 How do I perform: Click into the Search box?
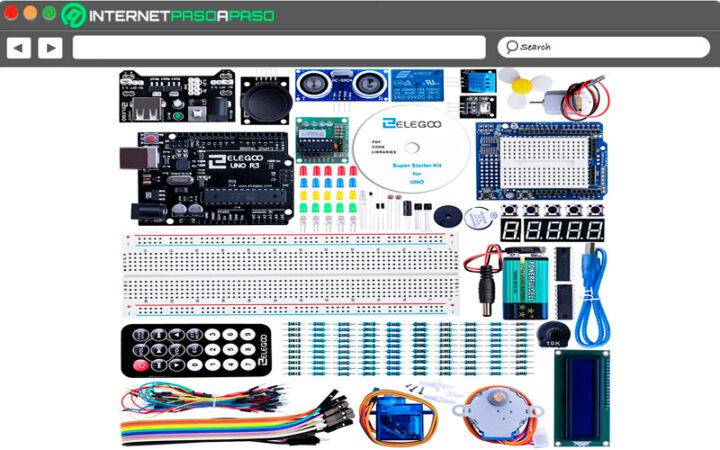click(x=604, y=47)
